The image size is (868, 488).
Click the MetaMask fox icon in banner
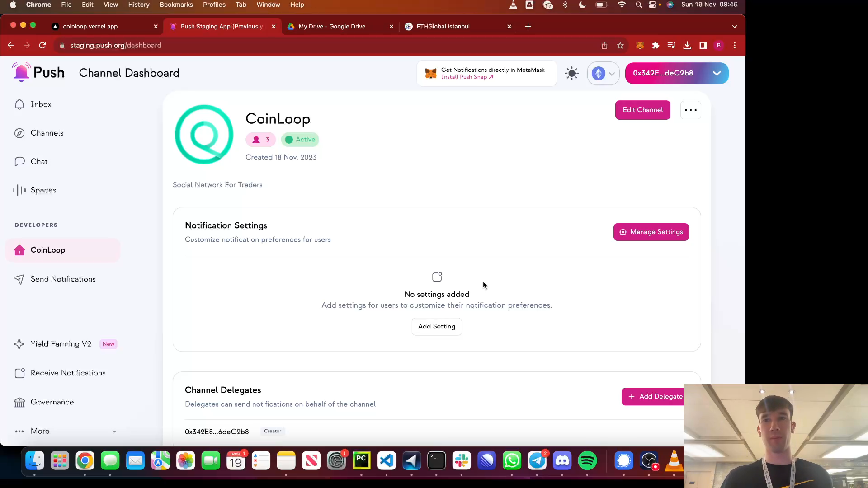coord(431,73)
